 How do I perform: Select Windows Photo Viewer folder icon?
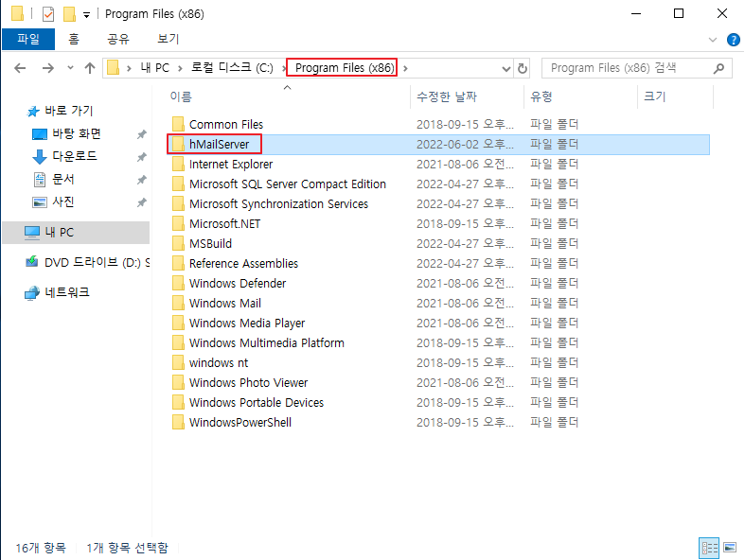[178, 383]
